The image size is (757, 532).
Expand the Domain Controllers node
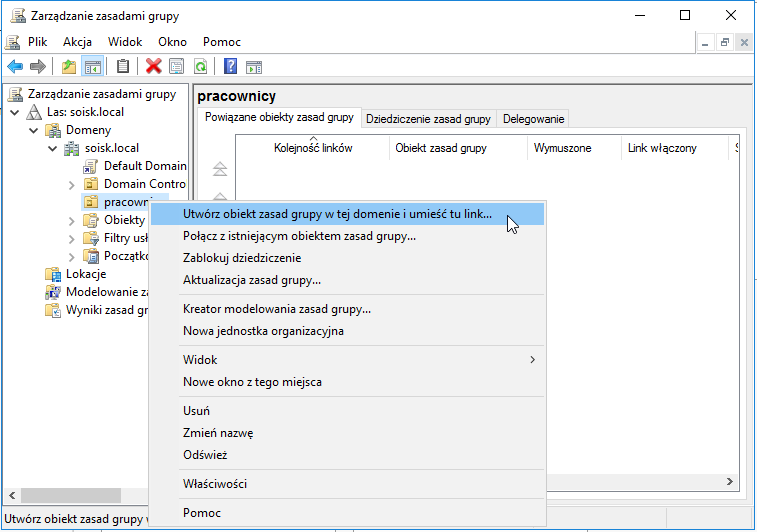71,184
